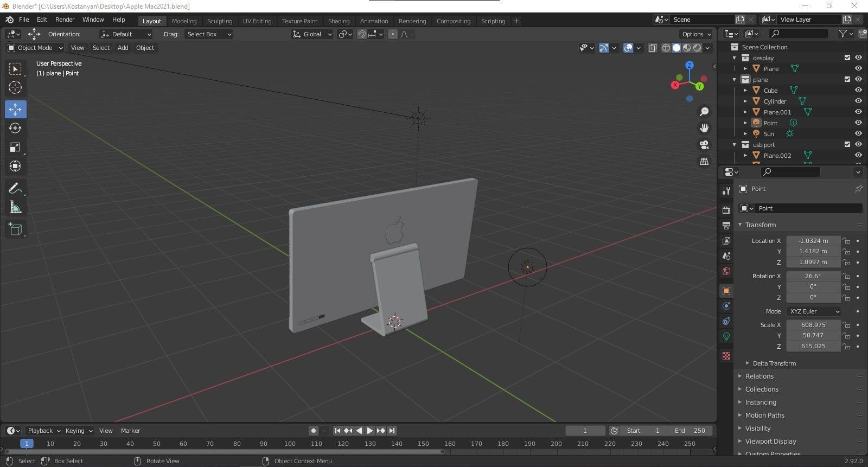This screenshot has height=467, width=868.
Task: Open the Drag Select Box dropdown
Action: tap(208, 34)
